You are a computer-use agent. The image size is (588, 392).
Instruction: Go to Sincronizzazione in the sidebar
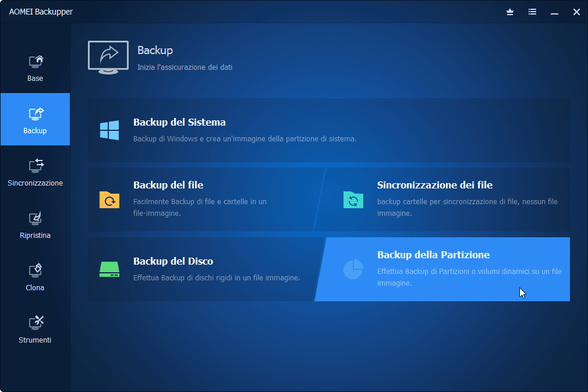[35, 172]
